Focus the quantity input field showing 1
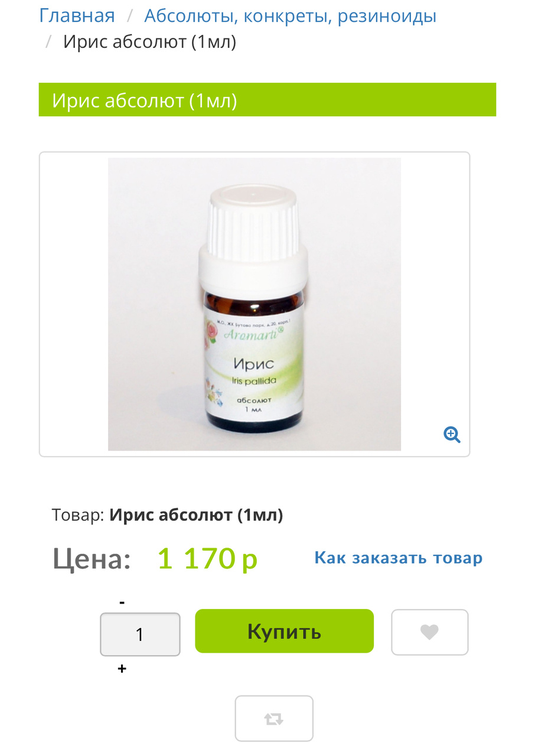 pyautogui.click(x=140, y=634)
